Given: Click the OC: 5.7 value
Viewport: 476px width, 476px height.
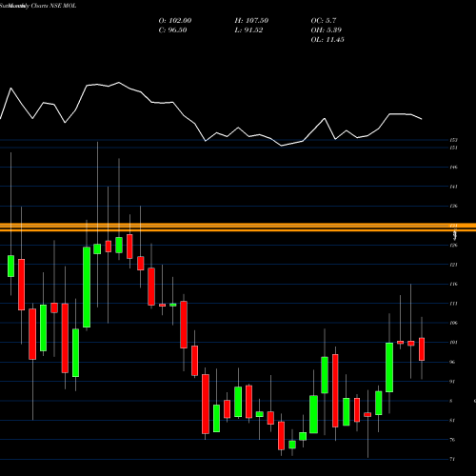Looking at the screenshot, I should 324,20.
